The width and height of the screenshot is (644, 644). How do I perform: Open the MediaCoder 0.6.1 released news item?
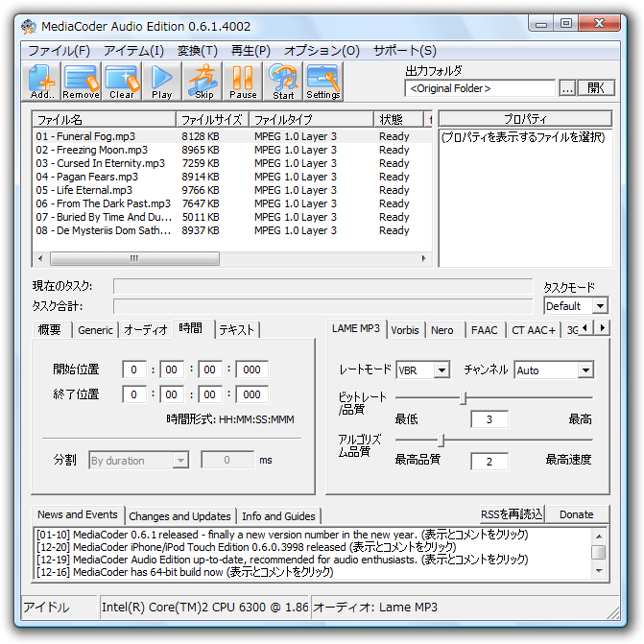pyautogui.click(x=282, y=535)
